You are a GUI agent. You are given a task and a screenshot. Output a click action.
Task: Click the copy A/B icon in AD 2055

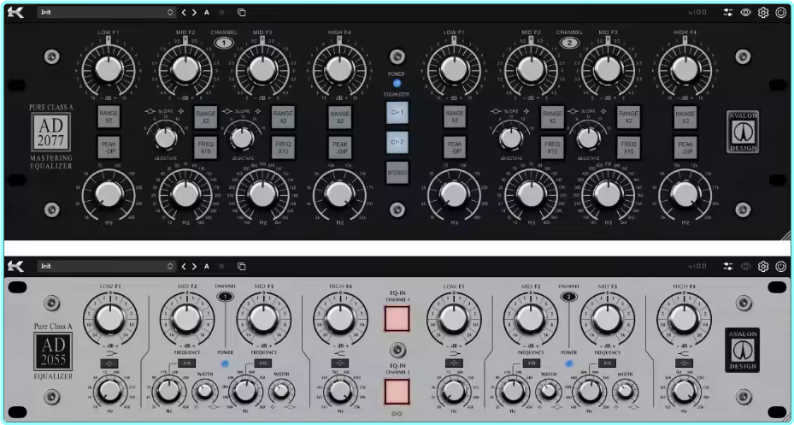click(x=242, y=266)
